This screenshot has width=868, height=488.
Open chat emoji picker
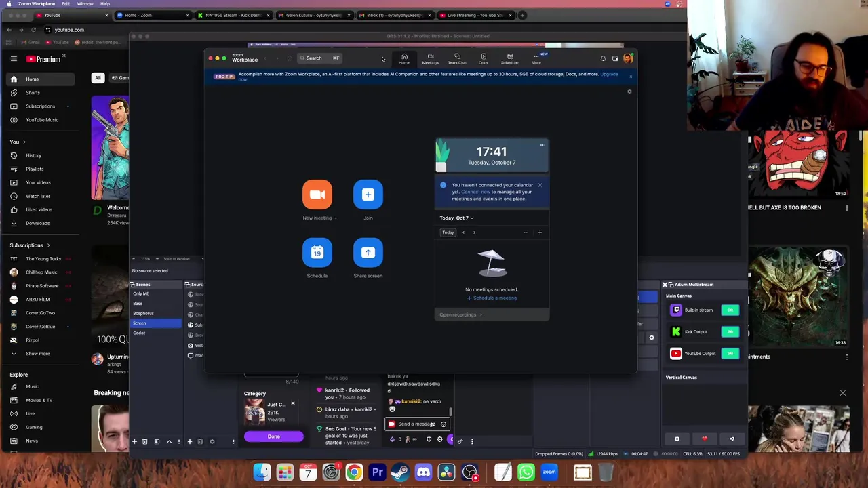point(443,424)
